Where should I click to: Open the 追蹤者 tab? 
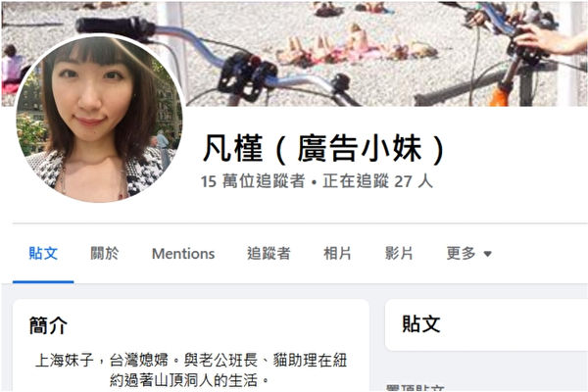[x=269, y=254]
